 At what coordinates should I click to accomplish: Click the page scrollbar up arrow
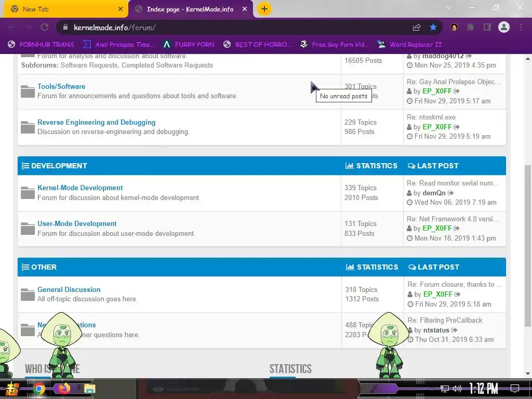pos(528,59)
